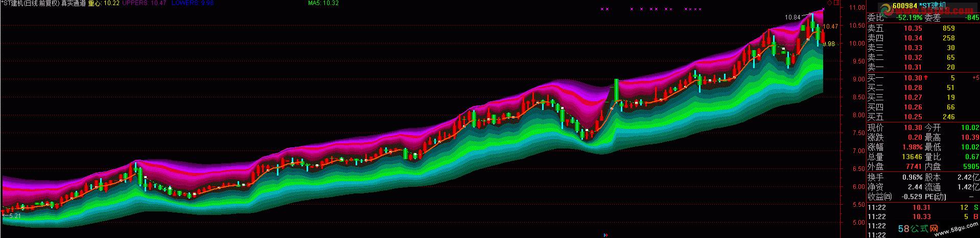Click the PE(动) label
Screen dimensions: 980x238
935,197
